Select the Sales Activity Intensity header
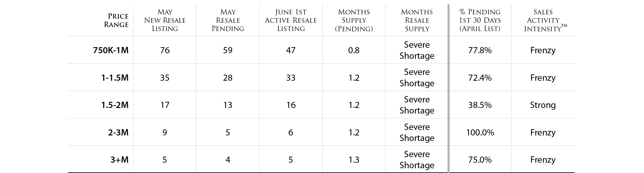Image resolution: width=644 pixels, height=173 pixels. (546, 20)
